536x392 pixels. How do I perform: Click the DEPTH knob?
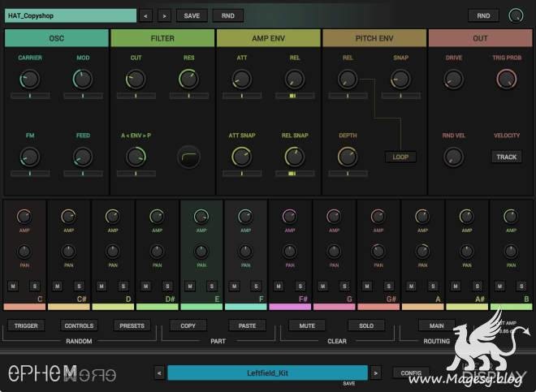348,157
